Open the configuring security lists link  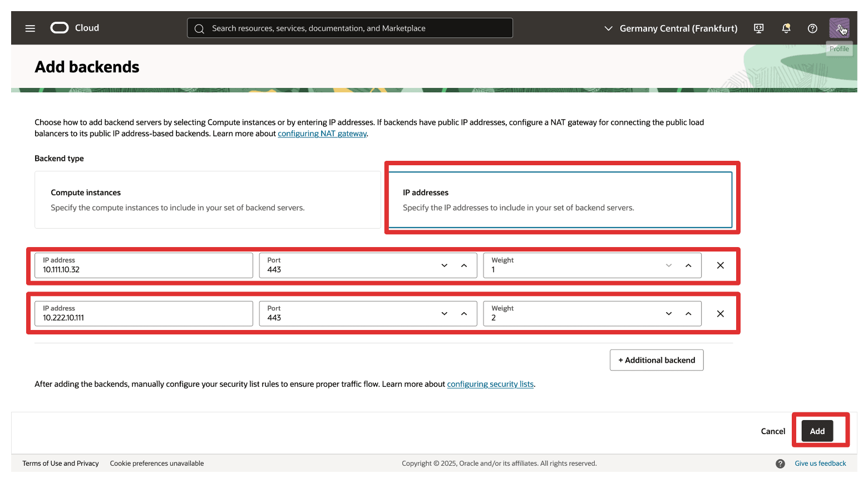[490, 384]
